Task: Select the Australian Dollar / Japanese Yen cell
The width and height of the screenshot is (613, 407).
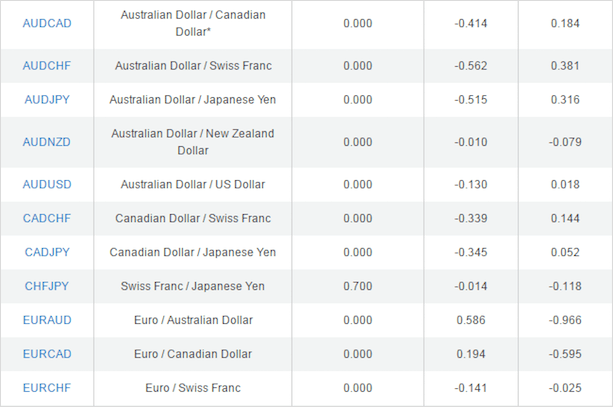Action: (x=193, y=100)
